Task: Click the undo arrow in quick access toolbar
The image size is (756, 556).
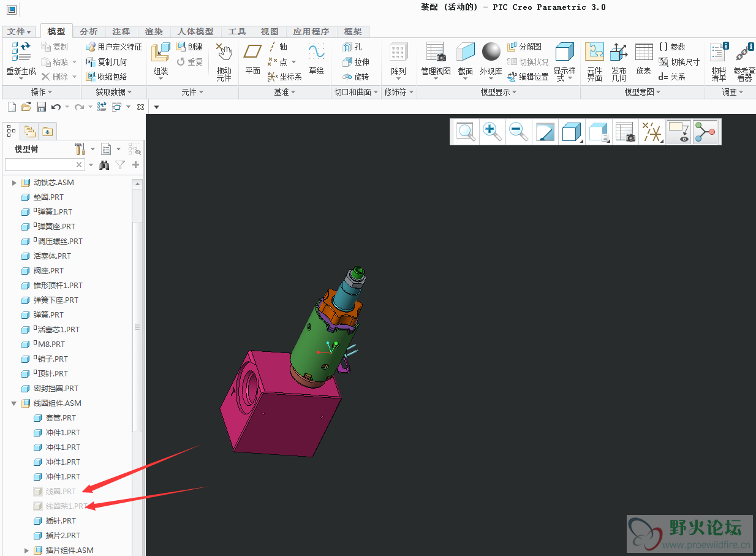Action: pos(56,107)
